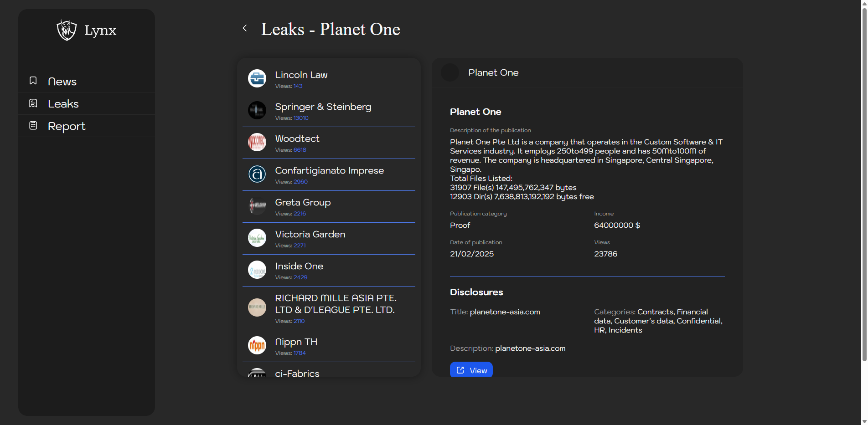Click the Confartigianato Imprese logo icon

point(257,174)
